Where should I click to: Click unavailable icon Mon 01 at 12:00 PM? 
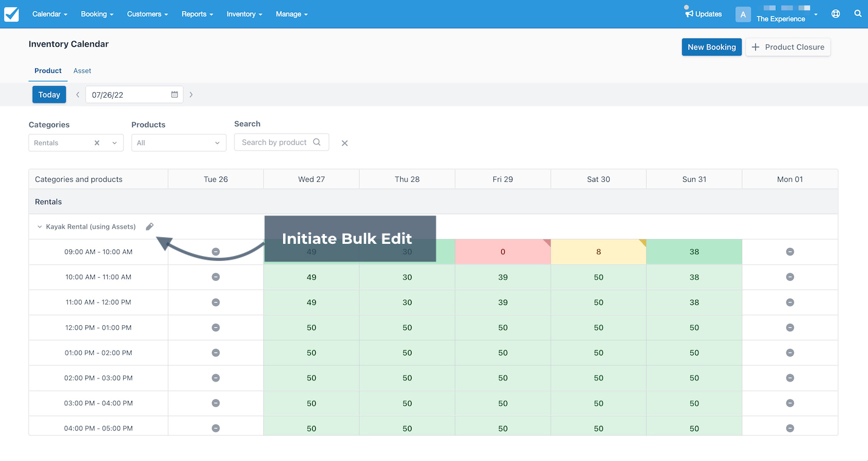coord(790,328)
